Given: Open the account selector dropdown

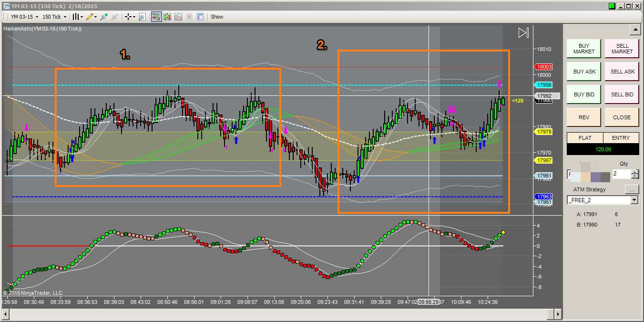Looking at the screenshot, I should tap(588, 175).
